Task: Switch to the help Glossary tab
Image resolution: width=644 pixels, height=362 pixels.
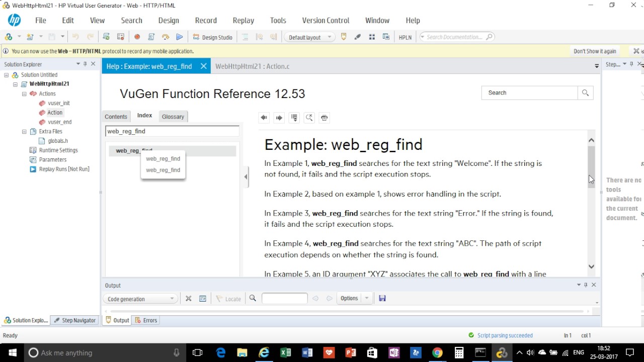Action: click(173, 117)
